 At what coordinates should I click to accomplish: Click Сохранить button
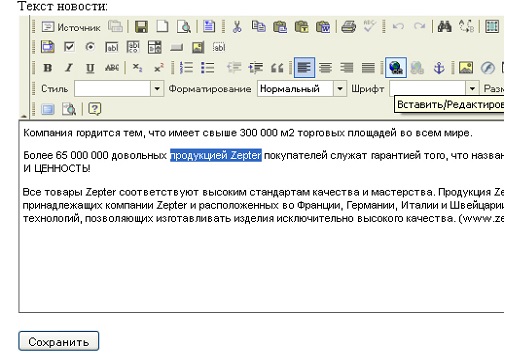click(x=59, y=341)
